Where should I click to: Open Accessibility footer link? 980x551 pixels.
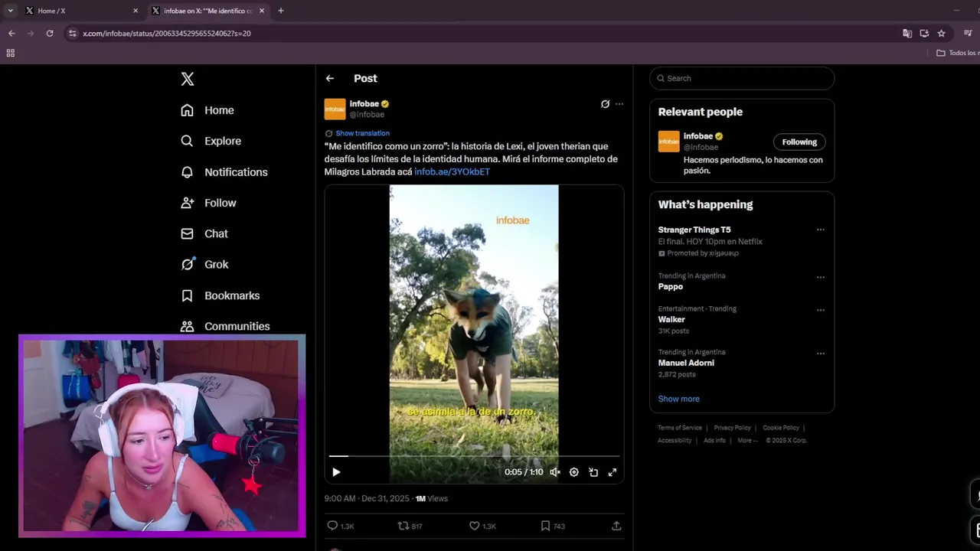coord(675,440)
